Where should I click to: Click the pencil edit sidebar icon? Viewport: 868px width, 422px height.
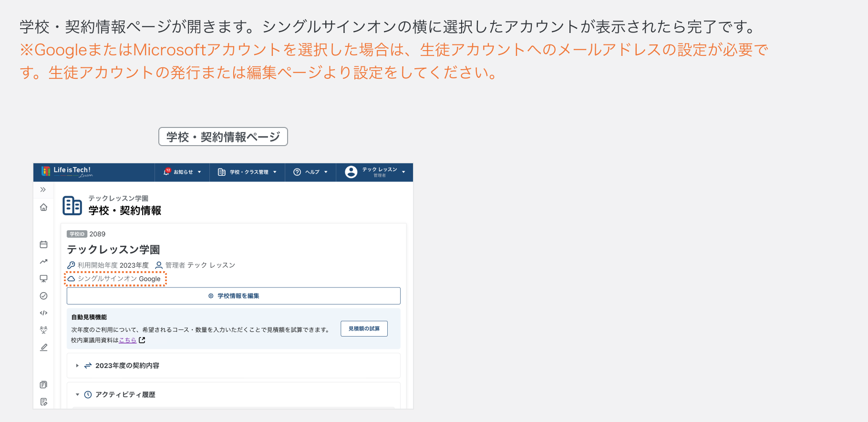43,348
